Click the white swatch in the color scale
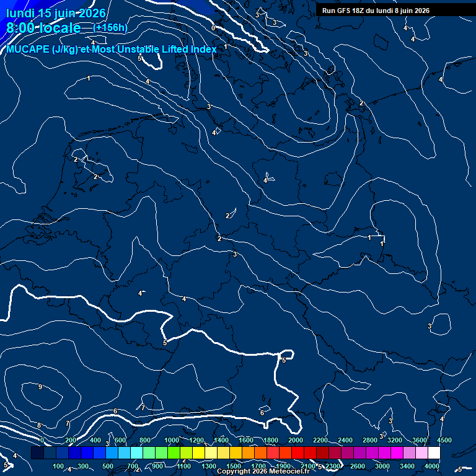 tap(434, 452)
